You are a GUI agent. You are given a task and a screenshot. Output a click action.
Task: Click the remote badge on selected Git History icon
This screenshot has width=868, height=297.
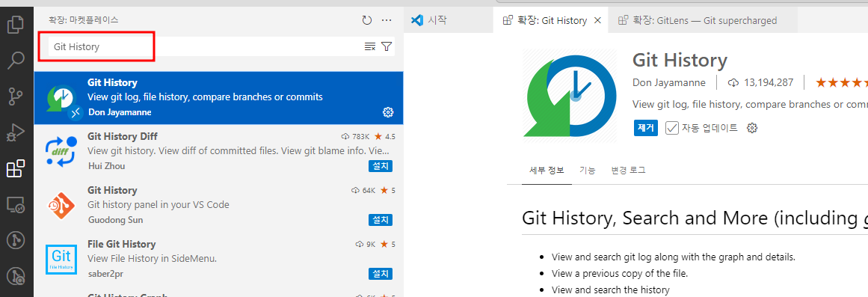click(x=75, y=112)
